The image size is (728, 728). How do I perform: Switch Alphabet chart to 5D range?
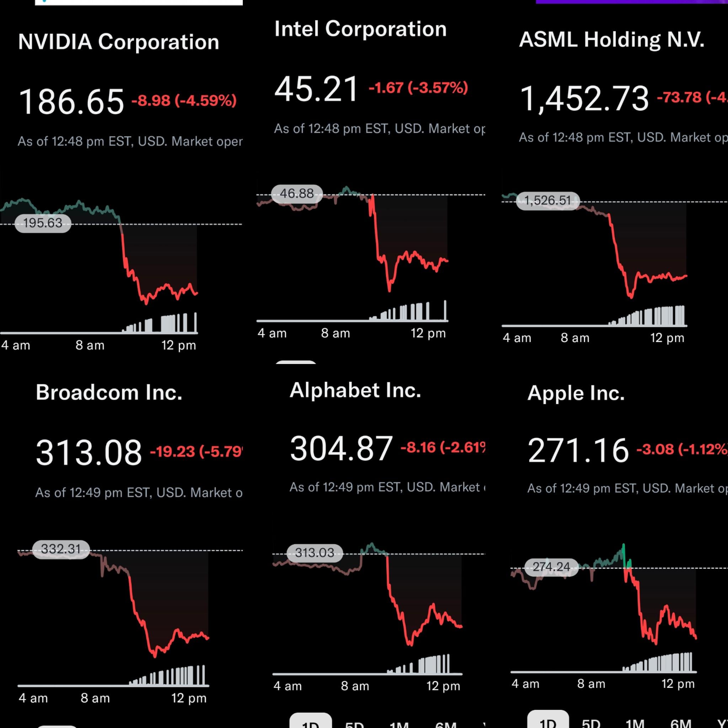pos(354,723)
